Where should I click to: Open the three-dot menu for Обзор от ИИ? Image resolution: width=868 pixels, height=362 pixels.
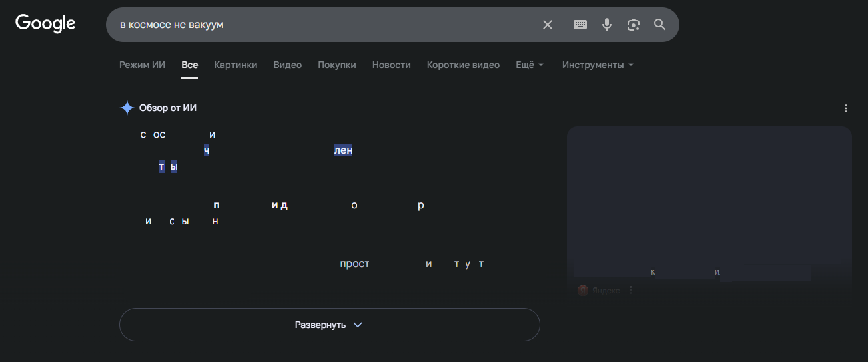846,108
